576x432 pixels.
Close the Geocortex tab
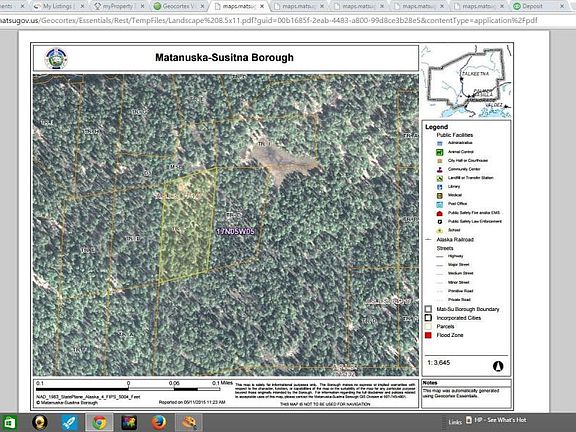coord(202,6)
